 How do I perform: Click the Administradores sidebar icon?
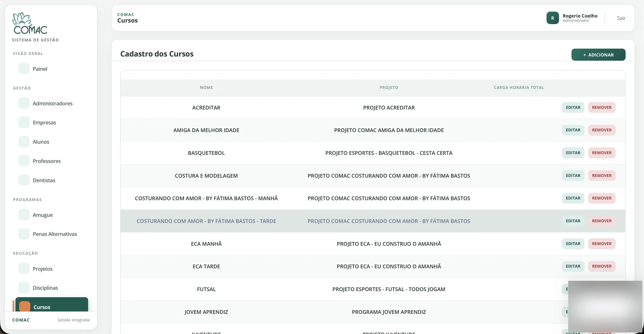(24, 103)
